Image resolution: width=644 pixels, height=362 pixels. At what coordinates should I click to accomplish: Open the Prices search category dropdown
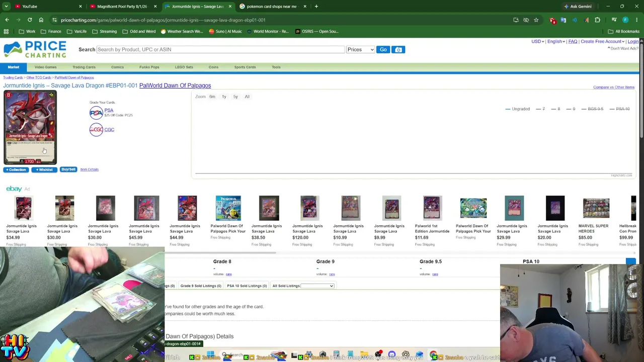tap(360, 49)
